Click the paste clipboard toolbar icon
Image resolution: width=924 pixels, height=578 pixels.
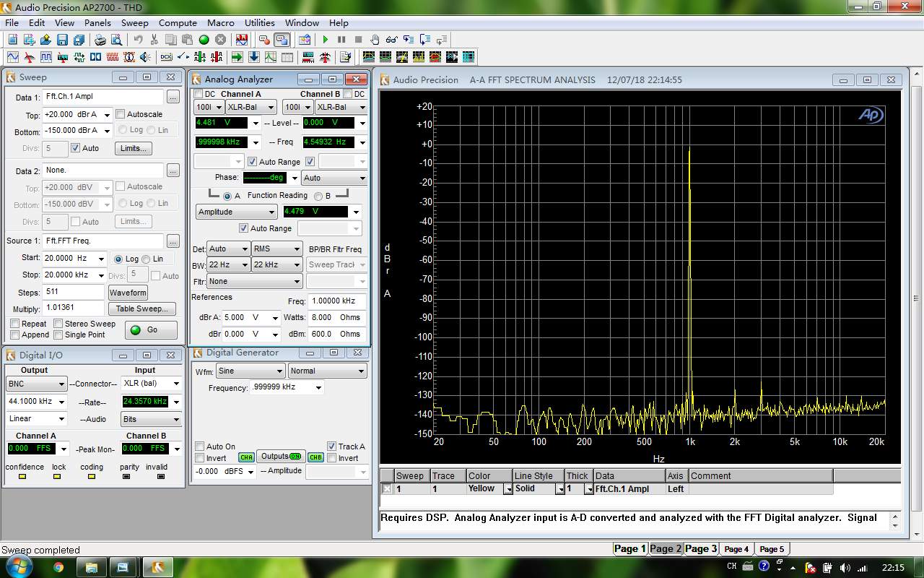(187, 40)
